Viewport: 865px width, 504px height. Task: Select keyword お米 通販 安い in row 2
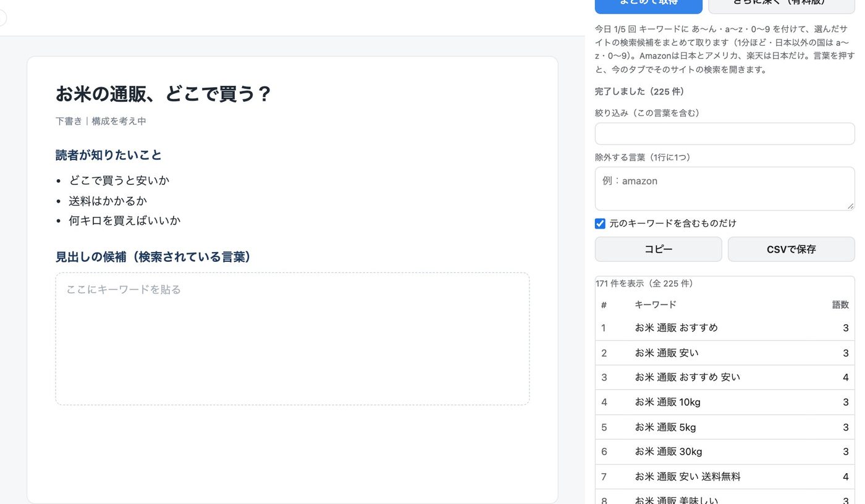coord(667,353)
